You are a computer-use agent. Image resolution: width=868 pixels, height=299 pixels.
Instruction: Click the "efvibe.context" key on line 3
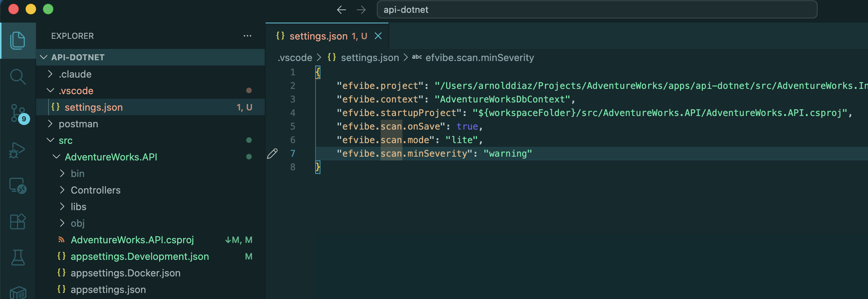pos(380,99)
